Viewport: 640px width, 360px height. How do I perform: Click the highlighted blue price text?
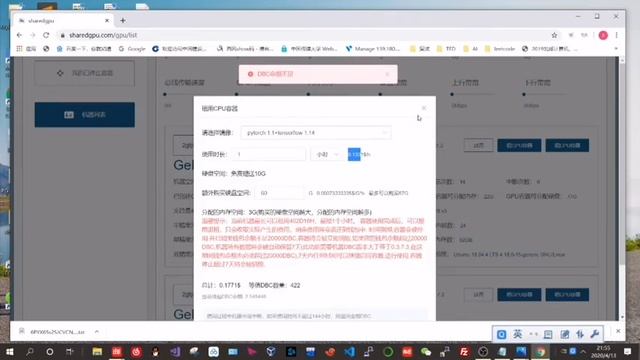(354, 154)
